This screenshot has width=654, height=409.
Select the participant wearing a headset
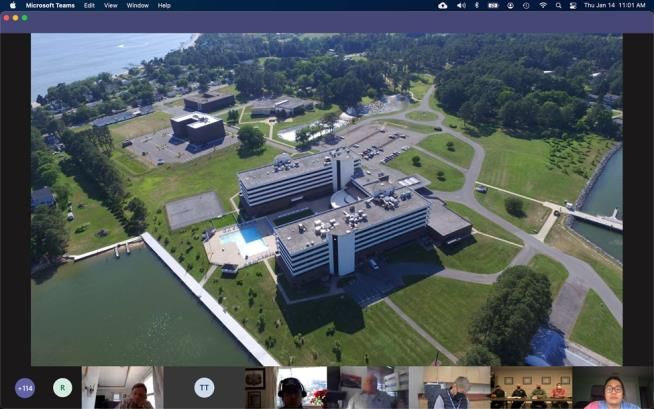pyautogui.click(x=286, y=388)
